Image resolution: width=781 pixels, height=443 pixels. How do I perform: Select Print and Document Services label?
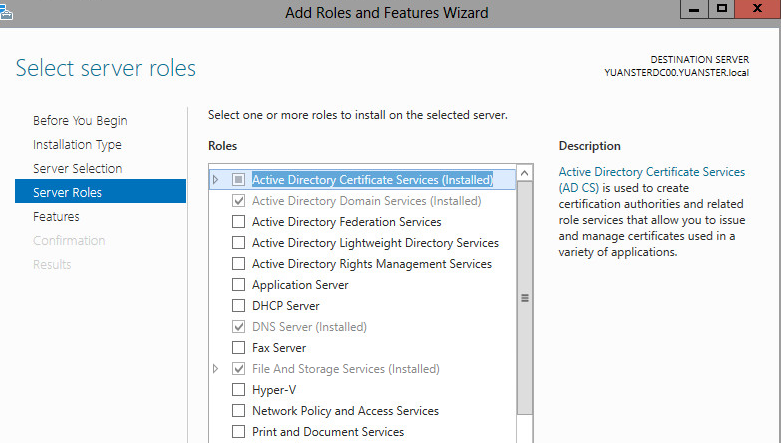tap(328, 432)
